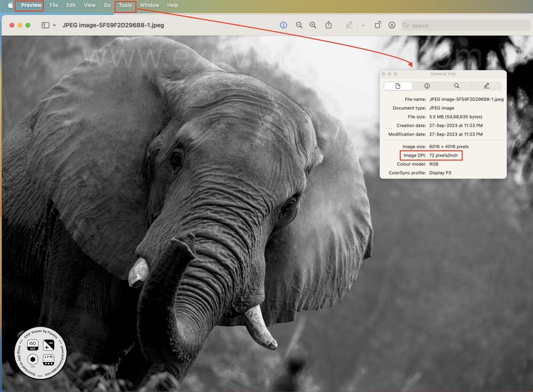The height and width of the screenshot is (392, 533).
Task: Click the Rotate image icon
Action: click(378, 25)
